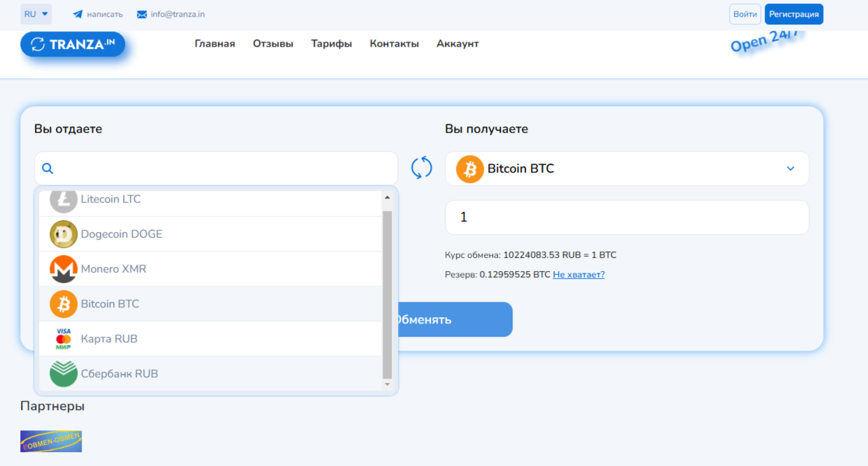
Task: Click the Bitcoin icon in receive selector
Action: pyautogui.click(x=470, y=169)
